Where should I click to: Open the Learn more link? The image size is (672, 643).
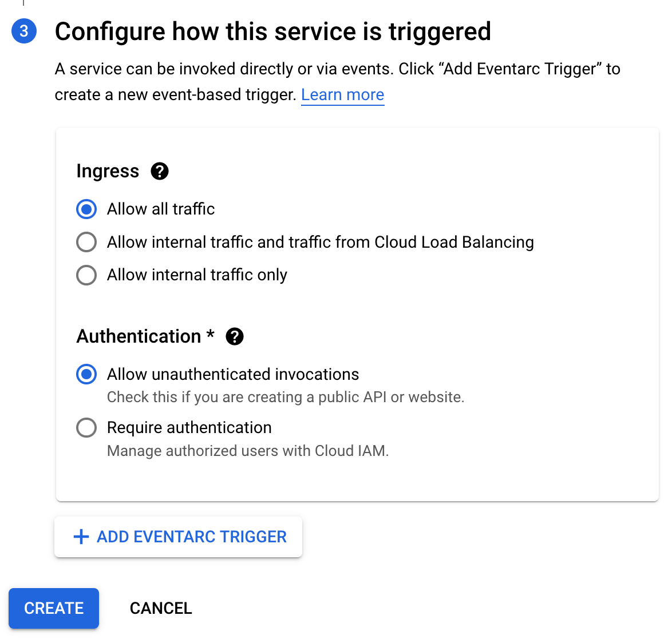coord(342,94)
